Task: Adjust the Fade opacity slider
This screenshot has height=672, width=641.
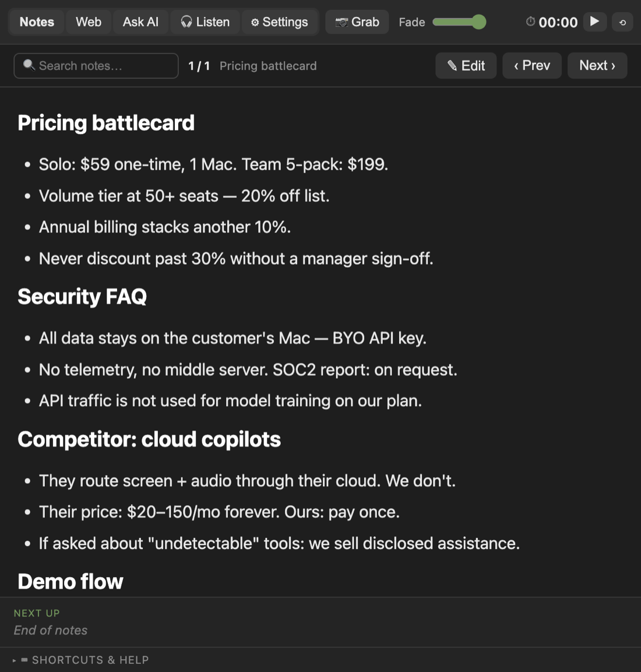Action: [x=459, y=22]
